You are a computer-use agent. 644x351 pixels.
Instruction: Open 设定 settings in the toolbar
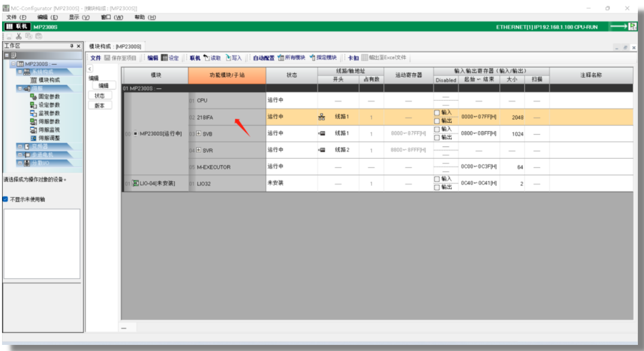click(x=170, y=58)
